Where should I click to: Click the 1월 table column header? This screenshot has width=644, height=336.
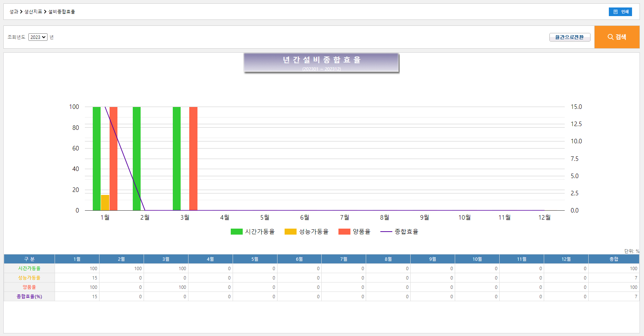pyautogui.click(x=77, y=259)
